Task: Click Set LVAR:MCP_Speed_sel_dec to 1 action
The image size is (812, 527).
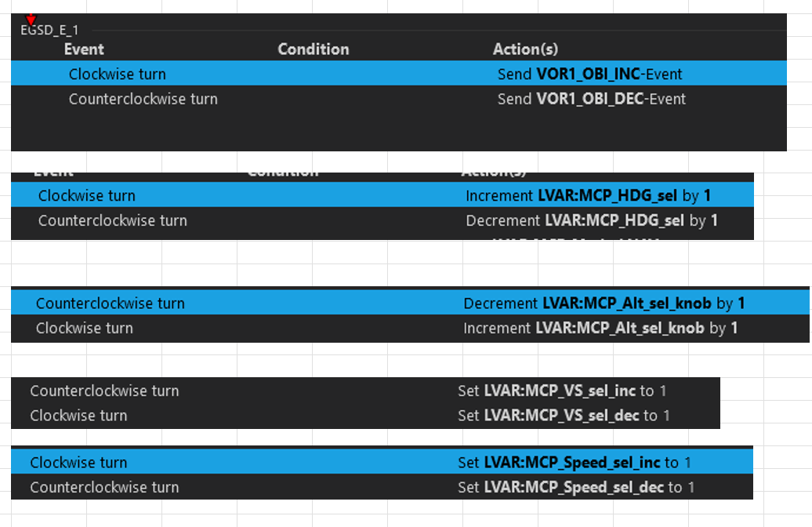Action: pos(576,488)
